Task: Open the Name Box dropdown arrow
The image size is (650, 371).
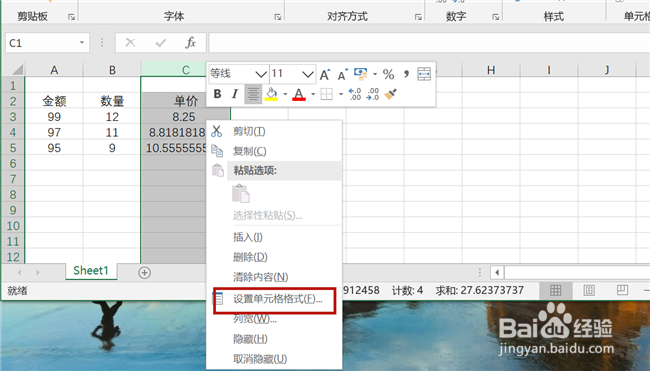Action: [82, 43]
